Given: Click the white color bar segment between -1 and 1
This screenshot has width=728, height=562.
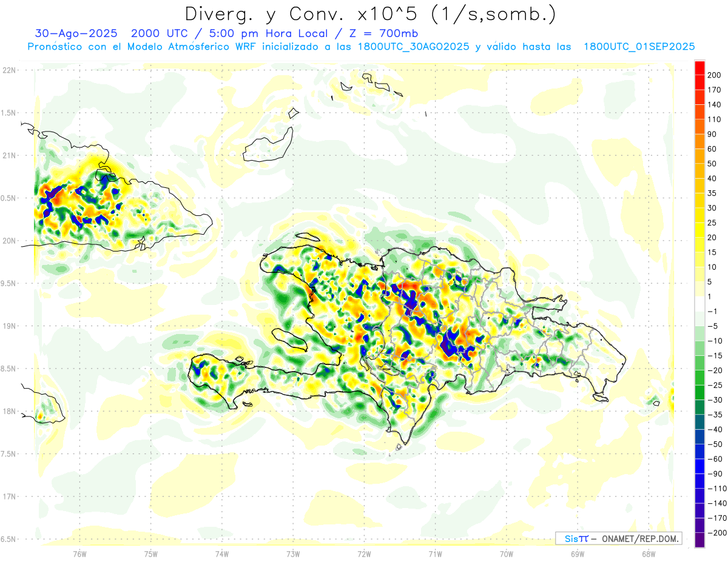Looking at the screenshot, I should [699, 304].
